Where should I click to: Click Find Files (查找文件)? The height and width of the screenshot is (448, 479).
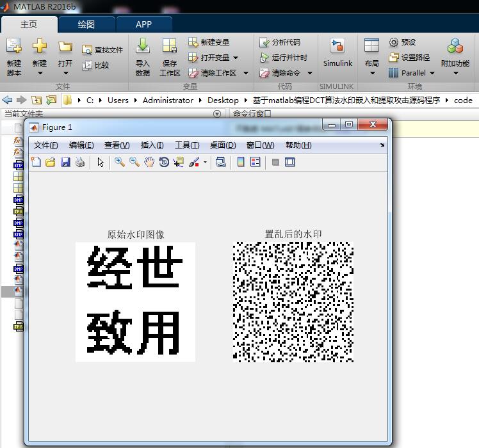[x=102, y=50]
